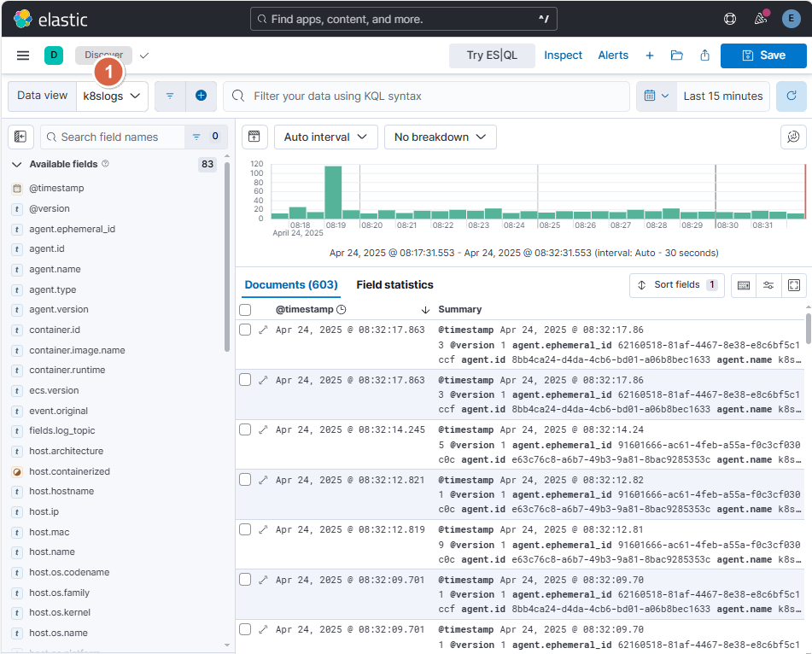
Task: Click the Discover breadcrumb
Action: [103, 55]
